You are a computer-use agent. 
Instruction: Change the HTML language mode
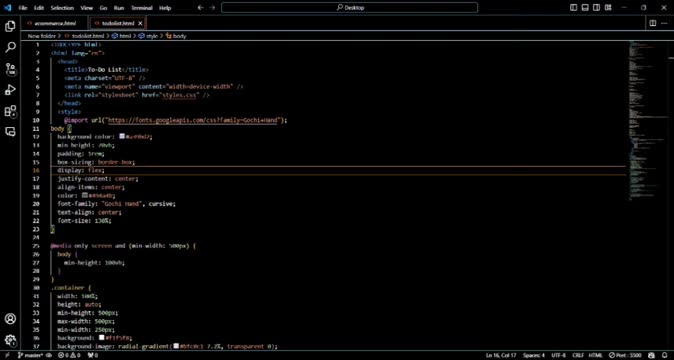tap(595, 355)
